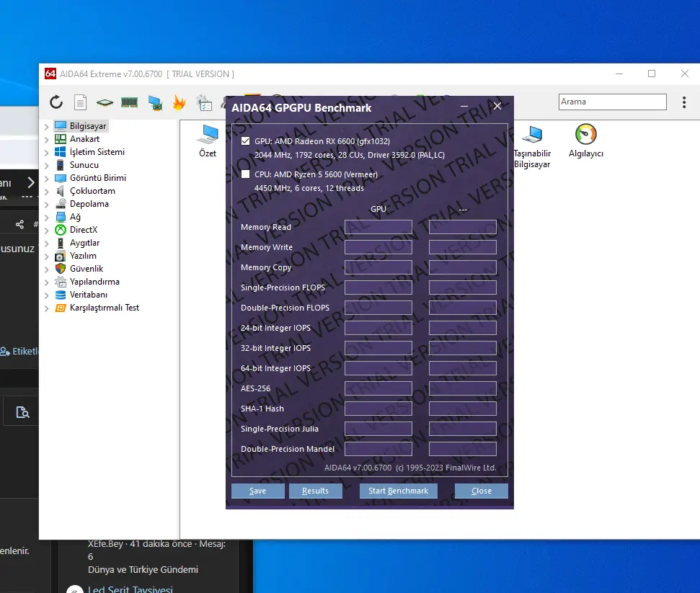Select Anakart in the tree
700x593 pixels.
coord(84,139)
